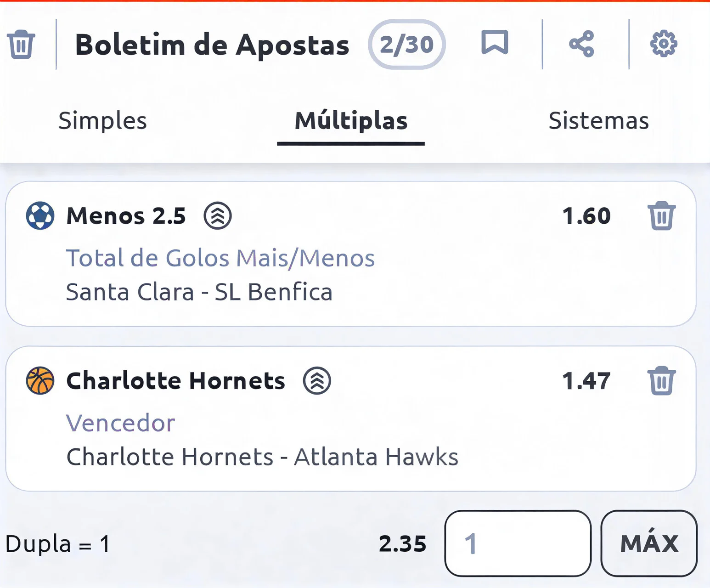Screen dimensions: 710x588
Task: Remove the Menos 2.5 selection
Action: click(x=661, y=215)
